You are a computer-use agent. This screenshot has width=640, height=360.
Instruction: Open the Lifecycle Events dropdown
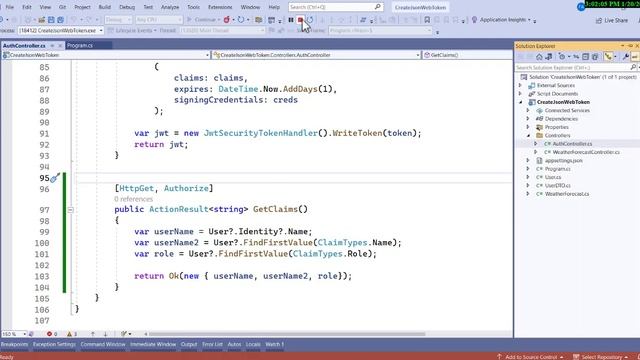click(132, 31)
